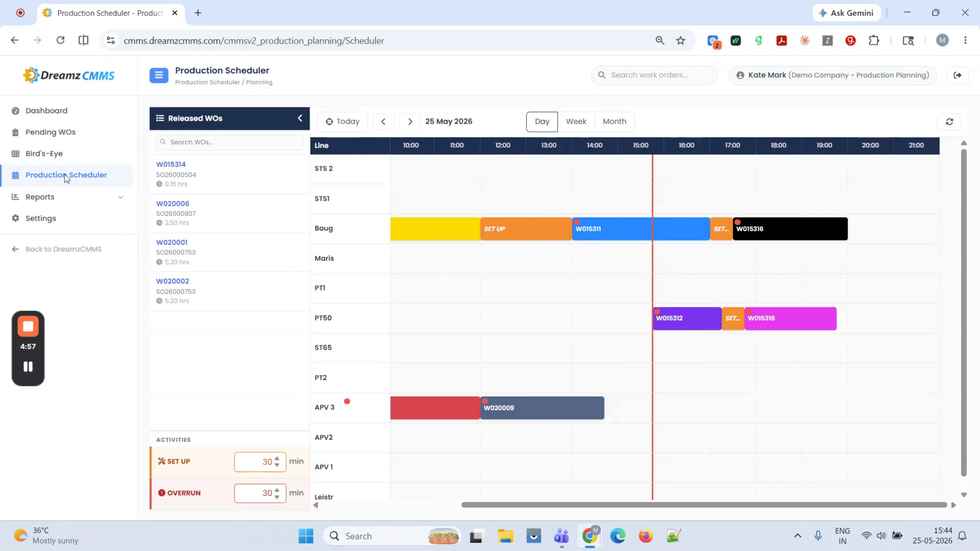Open the hamburger menu icon beside Production Scheduler
980x551 pixels.
point(159,75)
